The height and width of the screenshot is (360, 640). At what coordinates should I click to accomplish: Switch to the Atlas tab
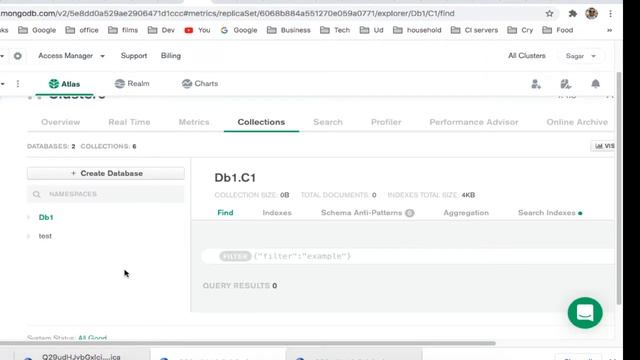64,84
